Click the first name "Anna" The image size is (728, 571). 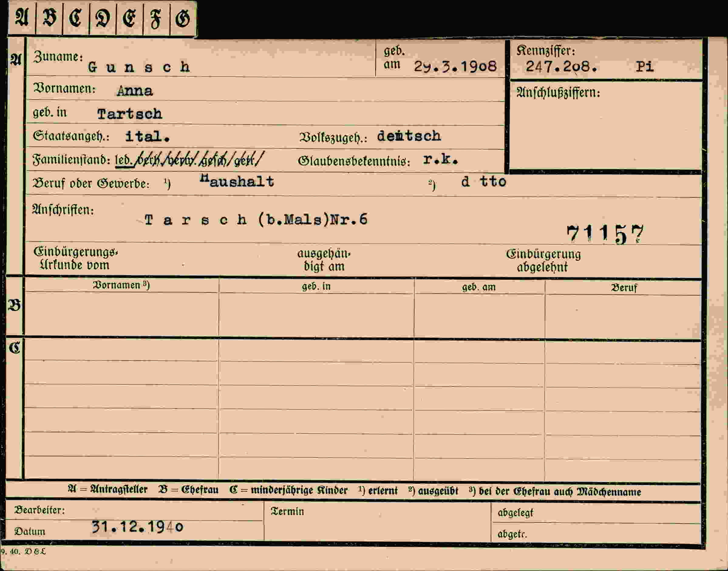(x=135, y=91)
